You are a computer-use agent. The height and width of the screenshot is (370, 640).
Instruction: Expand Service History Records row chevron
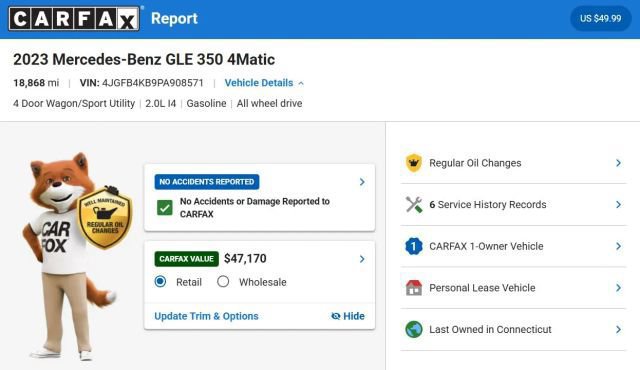[618, 204]
